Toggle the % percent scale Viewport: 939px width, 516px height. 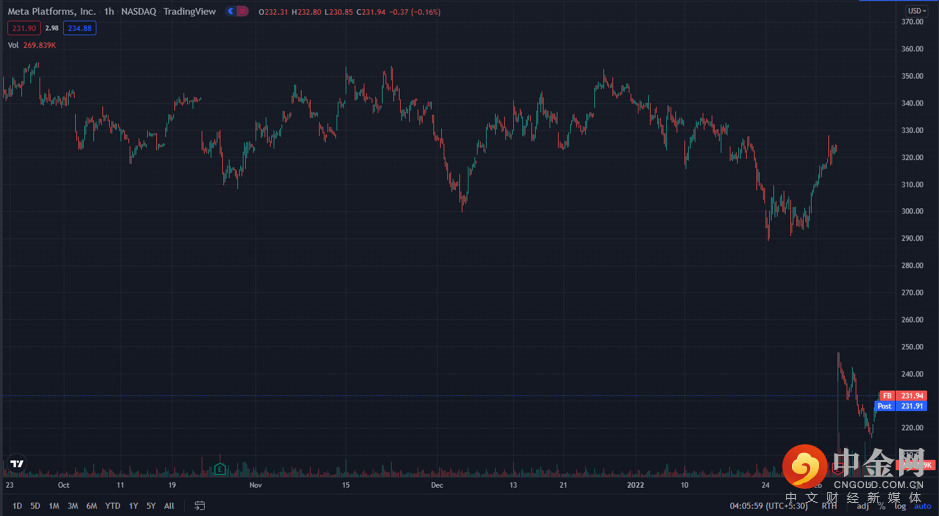coord(882,506)
